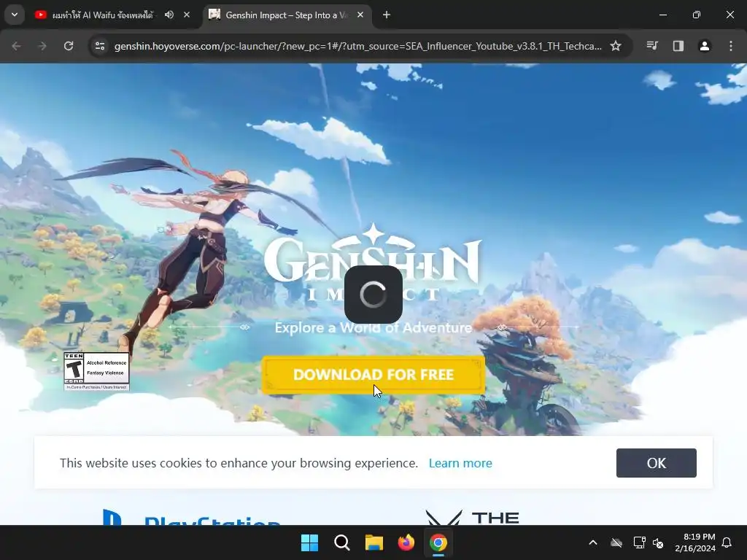Open a new browser tab
This screenshot has width=747, height=560.
[x=387, y=15]
